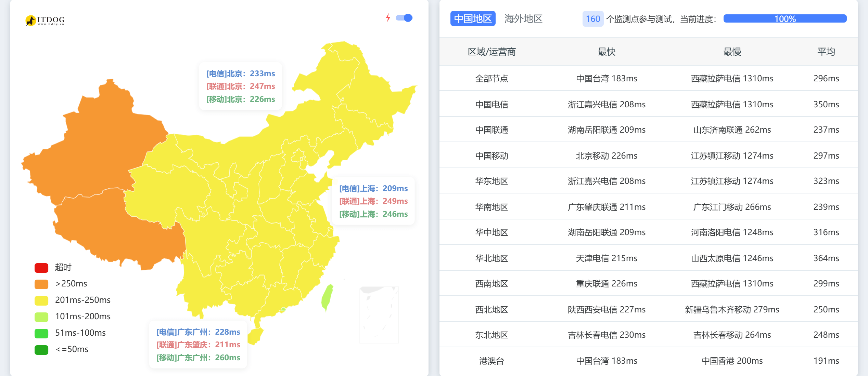Click the South China Sea inset map
The height and width of the screenshot is (376, 868).
[x=379, y=314]
